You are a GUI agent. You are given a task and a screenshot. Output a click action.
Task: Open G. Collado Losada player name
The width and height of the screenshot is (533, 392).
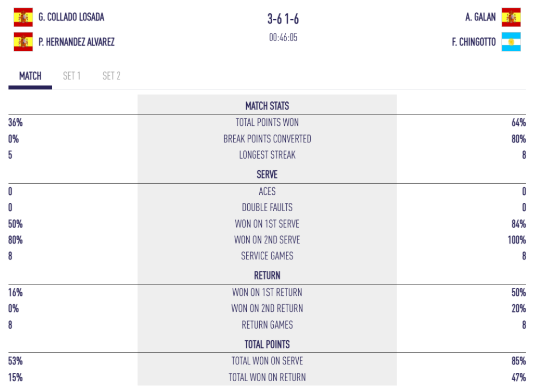tap(71, 17)
